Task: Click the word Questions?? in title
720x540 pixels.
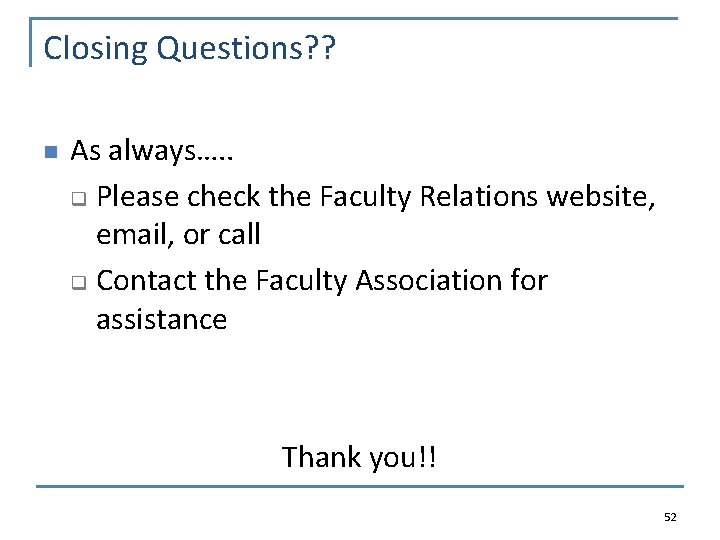Action: (247, 48)
